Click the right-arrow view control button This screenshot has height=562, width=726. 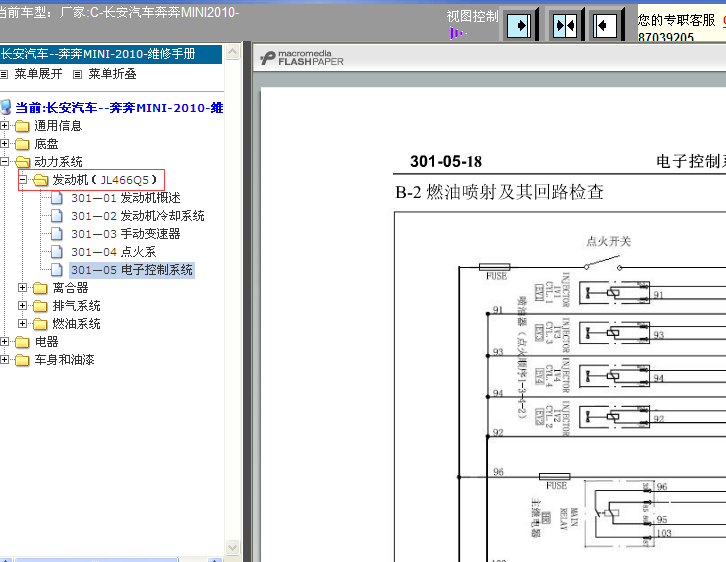point(520,25)
